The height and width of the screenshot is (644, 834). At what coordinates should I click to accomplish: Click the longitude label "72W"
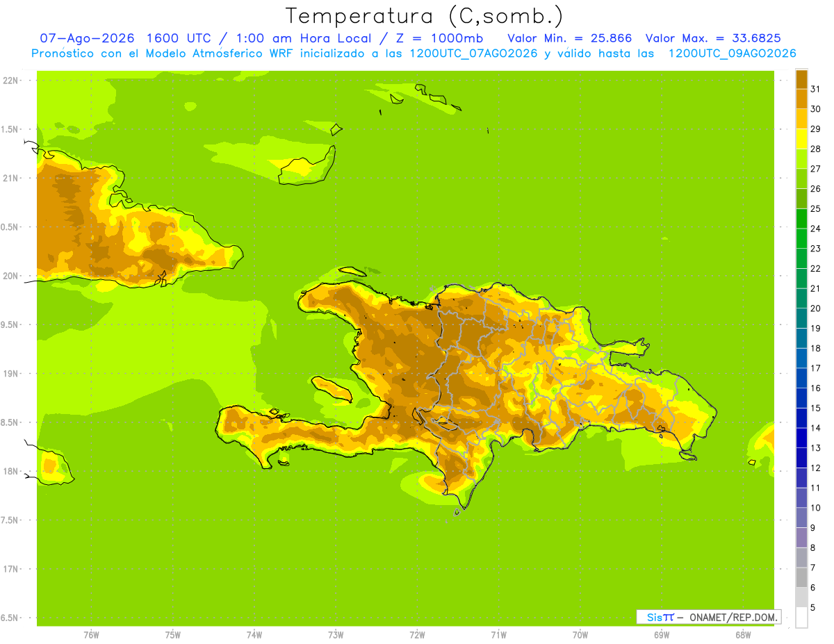[417, 635]
